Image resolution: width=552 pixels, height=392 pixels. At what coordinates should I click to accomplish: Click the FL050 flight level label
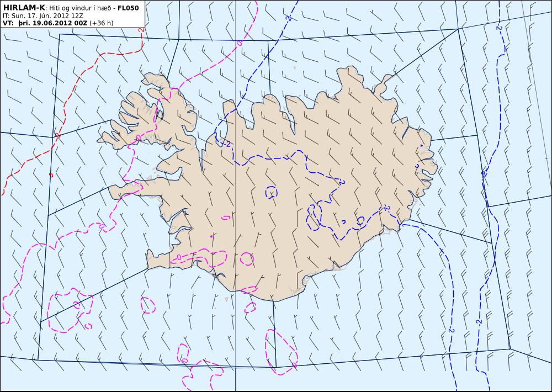click(x=128, y=8)
